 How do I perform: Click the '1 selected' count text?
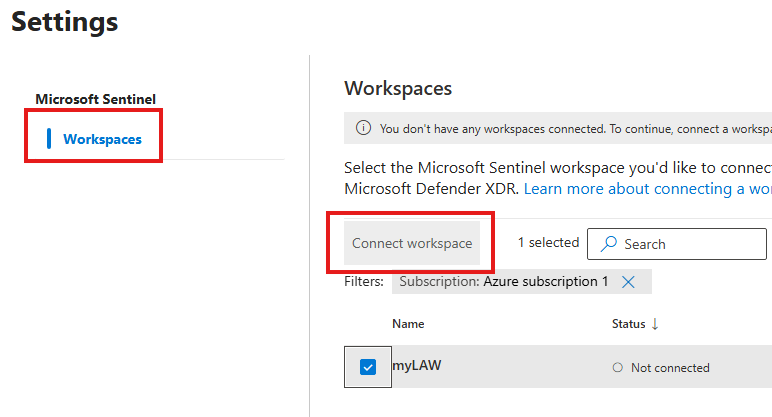pos(548,242)
